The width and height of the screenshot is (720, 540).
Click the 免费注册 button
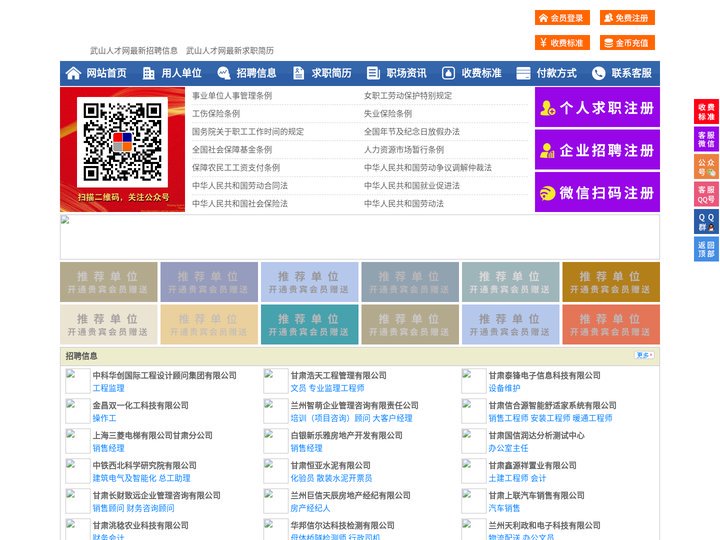[x=627, y=18]
